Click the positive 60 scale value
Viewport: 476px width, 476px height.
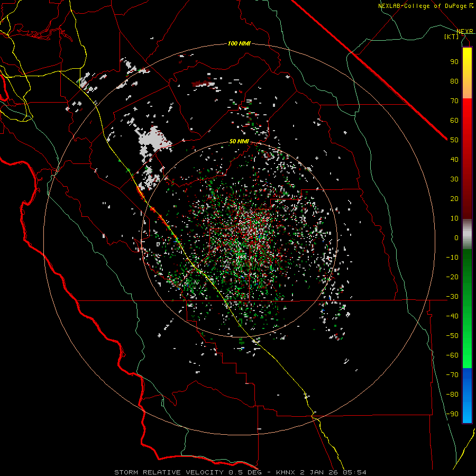tap(454, 121)
